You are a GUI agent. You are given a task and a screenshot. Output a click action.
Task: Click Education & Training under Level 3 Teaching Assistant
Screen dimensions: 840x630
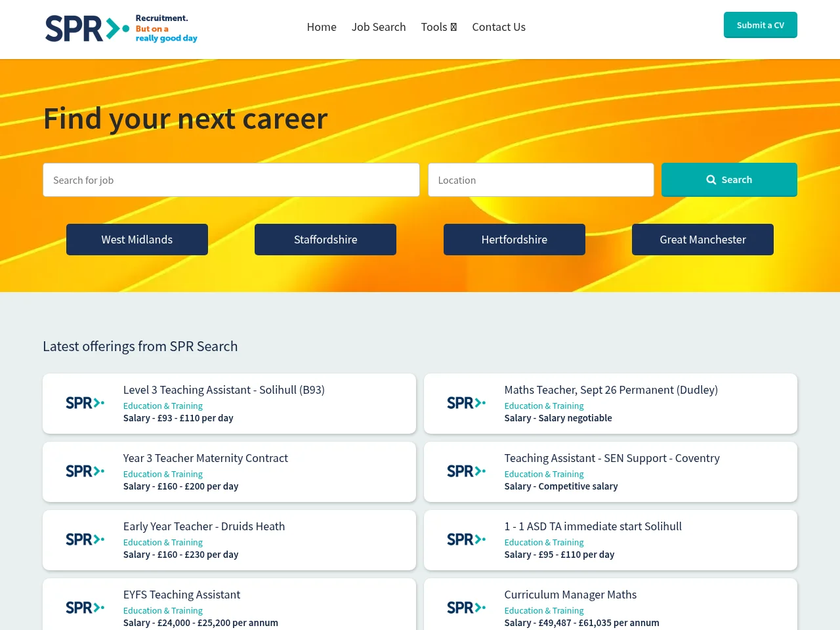(163, 406)
